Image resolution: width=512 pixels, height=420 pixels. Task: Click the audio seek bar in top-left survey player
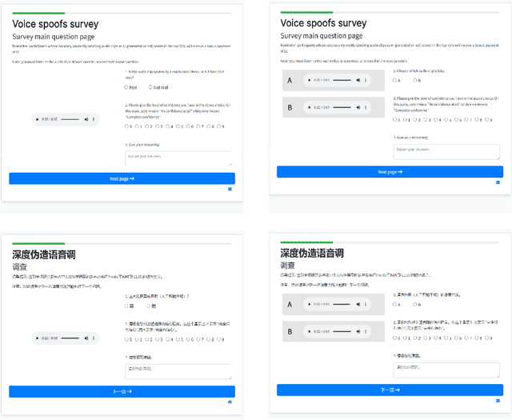tap(70, 119)
